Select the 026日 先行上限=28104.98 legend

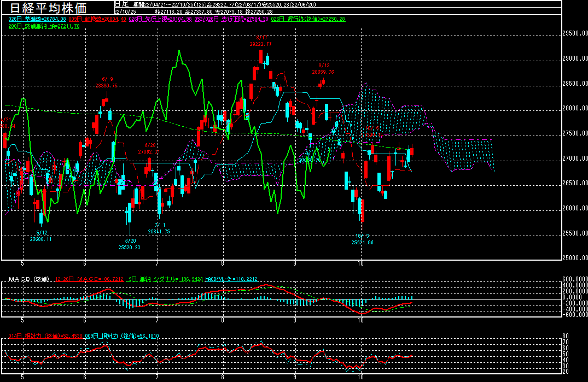160,19
